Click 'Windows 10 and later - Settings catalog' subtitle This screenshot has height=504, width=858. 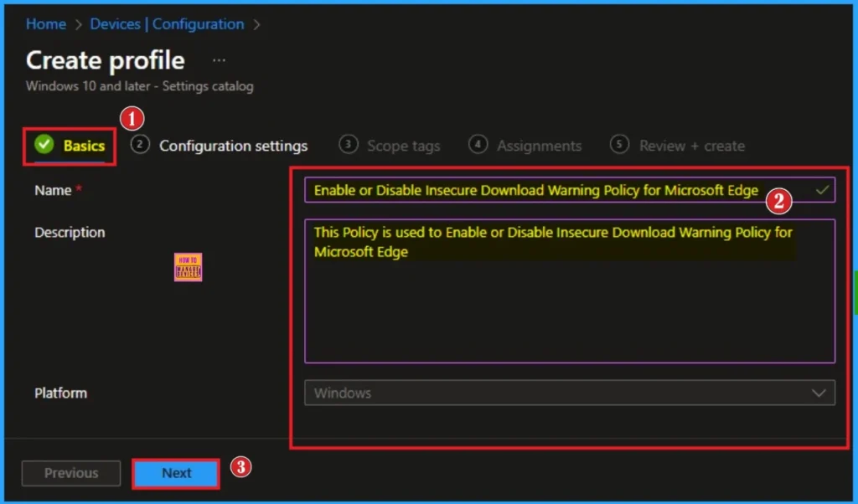140,86
